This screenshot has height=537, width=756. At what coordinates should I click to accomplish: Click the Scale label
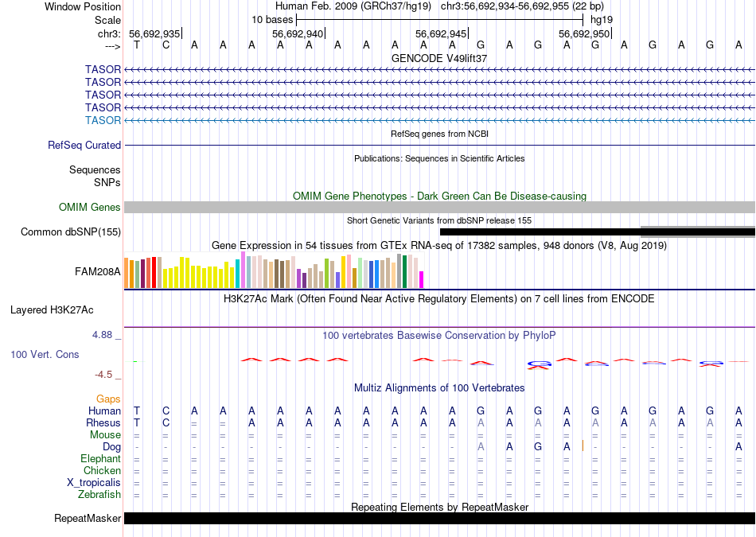[x=107, y=20]
